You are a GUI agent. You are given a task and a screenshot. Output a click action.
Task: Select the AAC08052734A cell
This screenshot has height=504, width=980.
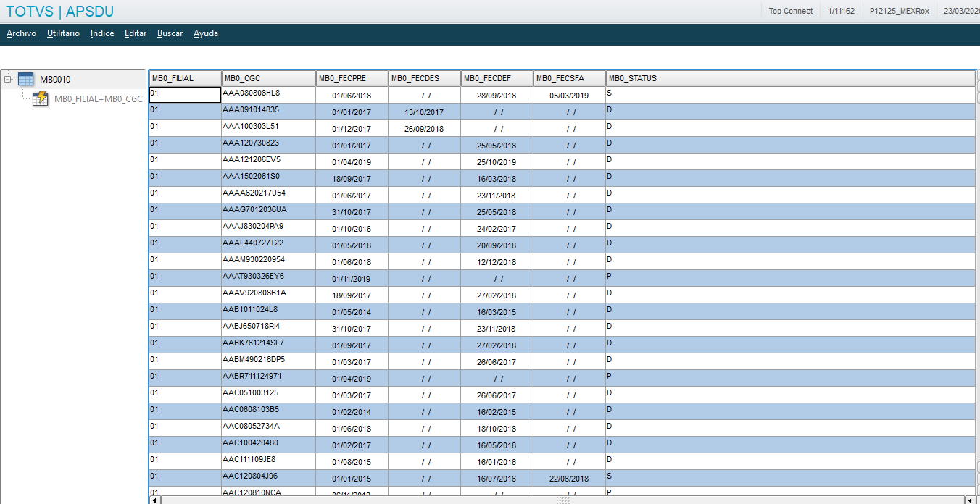[x=268, y=428]
